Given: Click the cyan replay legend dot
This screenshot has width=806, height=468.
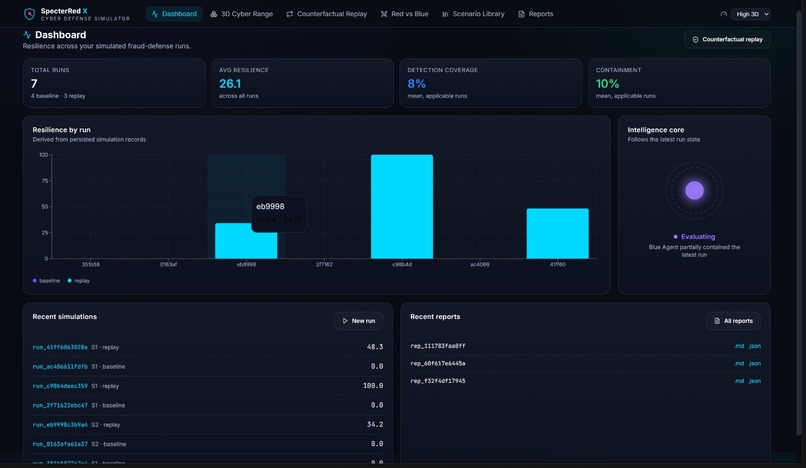Looking at the screenshot, I should pos(69,281).
